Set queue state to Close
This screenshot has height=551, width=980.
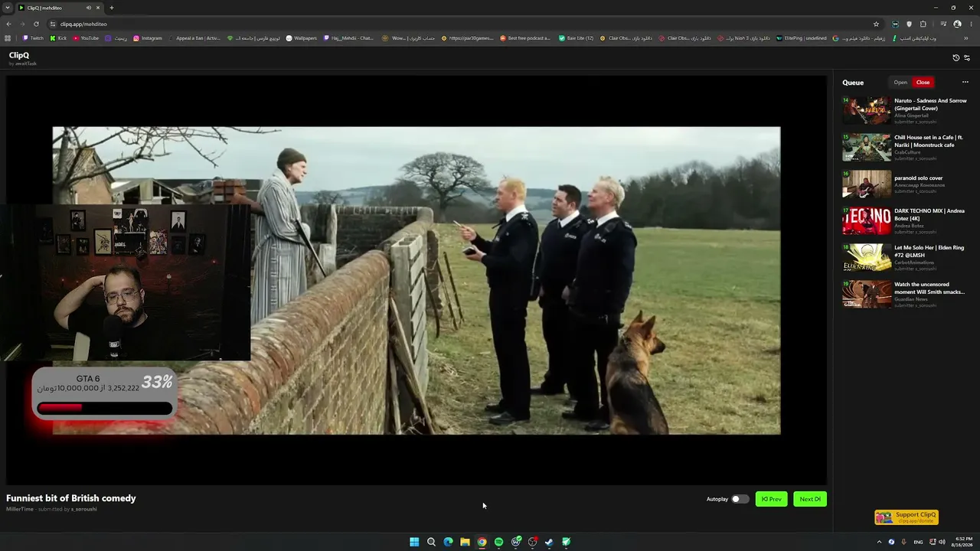click(x=923, y=83)
